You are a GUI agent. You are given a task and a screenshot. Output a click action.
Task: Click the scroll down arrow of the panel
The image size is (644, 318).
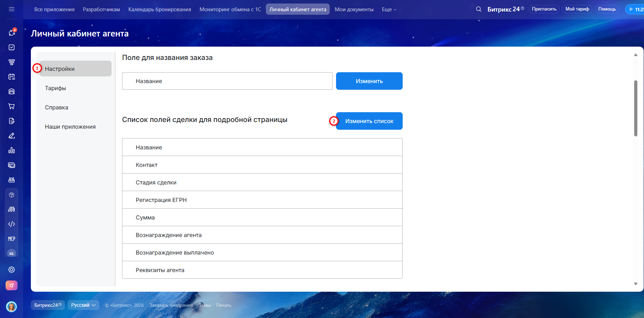(x=636, y=284)
